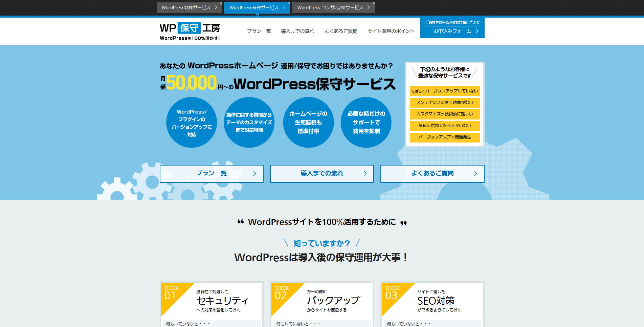Open 導入までの流れ in the header navigation
The width and height of the screenshot is (644, 327).
(x=297, y=31)
